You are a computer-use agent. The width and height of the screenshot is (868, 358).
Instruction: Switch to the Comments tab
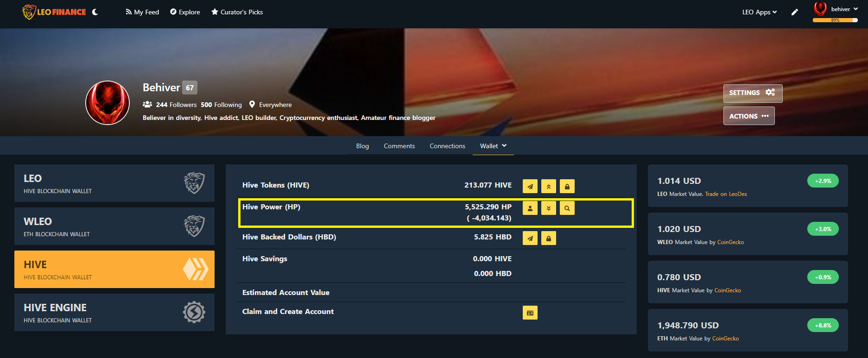(x=399, y=146)
